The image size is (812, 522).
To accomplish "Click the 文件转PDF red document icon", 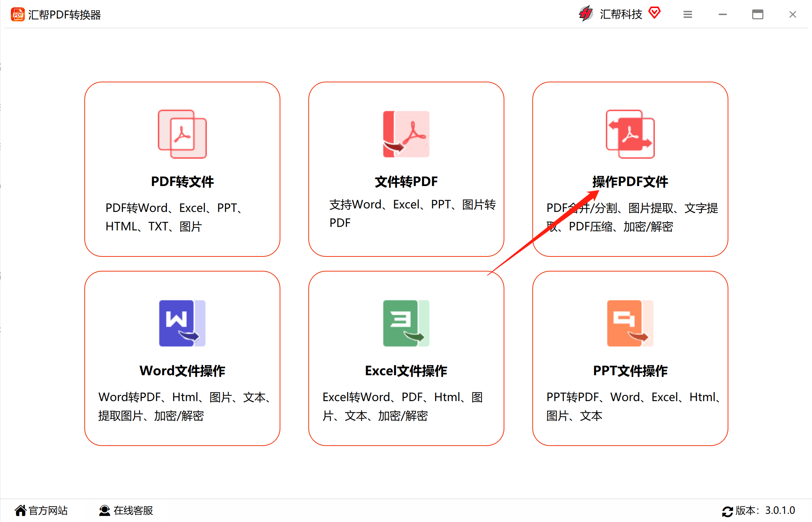I will click(406, 134).
